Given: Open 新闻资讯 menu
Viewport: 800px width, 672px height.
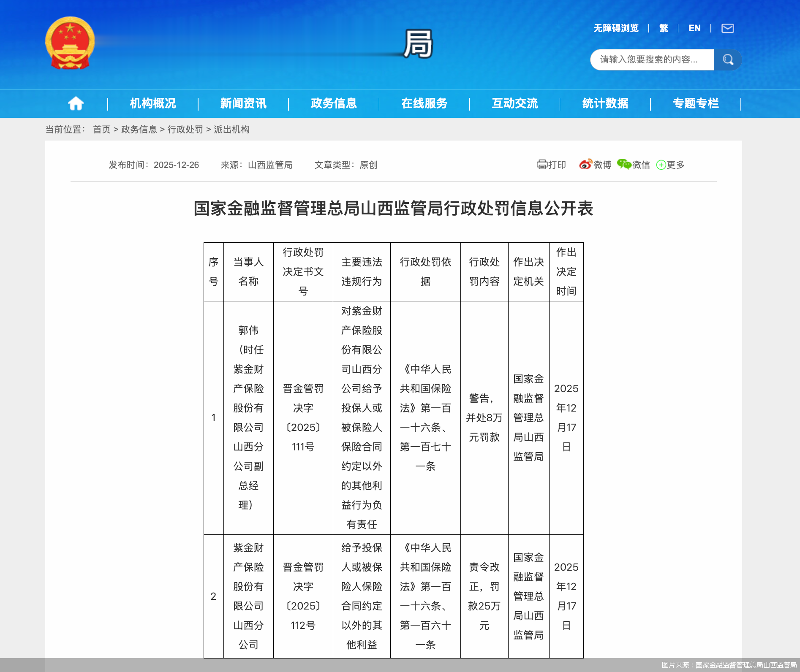Looking at the screenshot, I should pos(243,103).
